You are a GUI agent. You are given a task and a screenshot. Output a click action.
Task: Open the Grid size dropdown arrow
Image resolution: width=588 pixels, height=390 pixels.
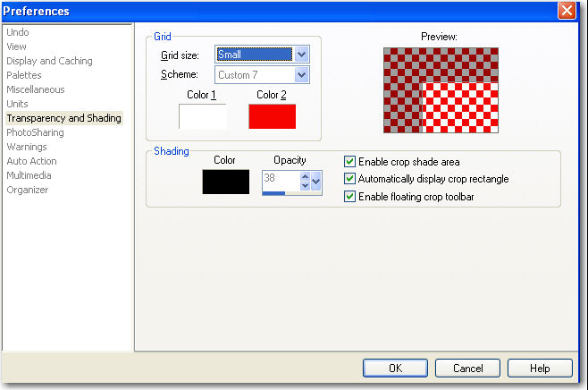tap(301, 55)
